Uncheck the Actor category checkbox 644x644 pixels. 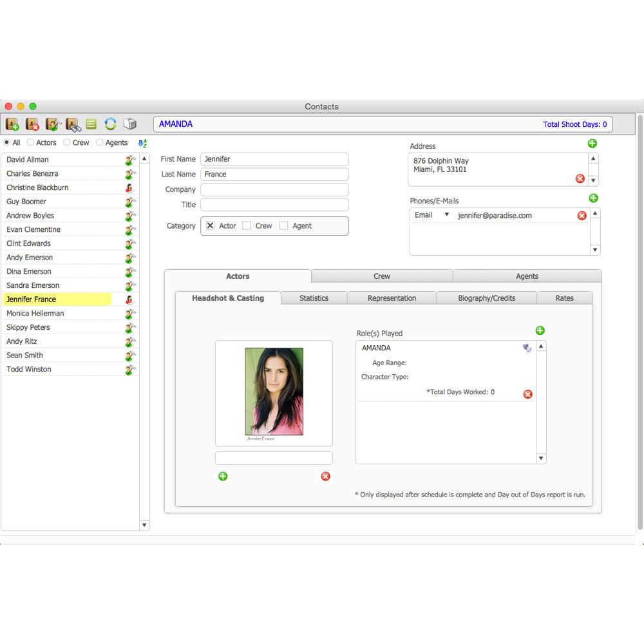pyautogui.click(x=210, y=226)
